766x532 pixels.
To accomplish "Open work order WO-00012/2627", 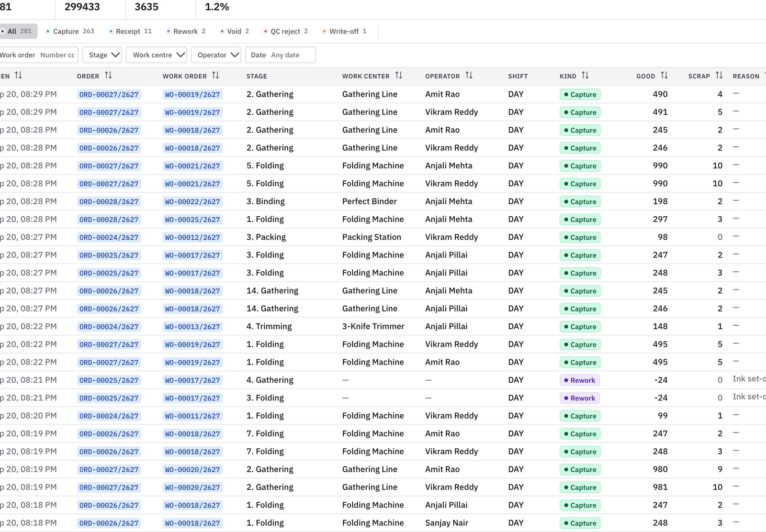I will [192, 237].
